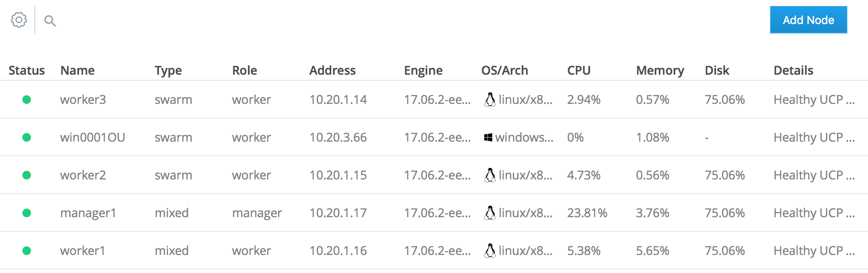Open the settings gear icon

point(19,20)
